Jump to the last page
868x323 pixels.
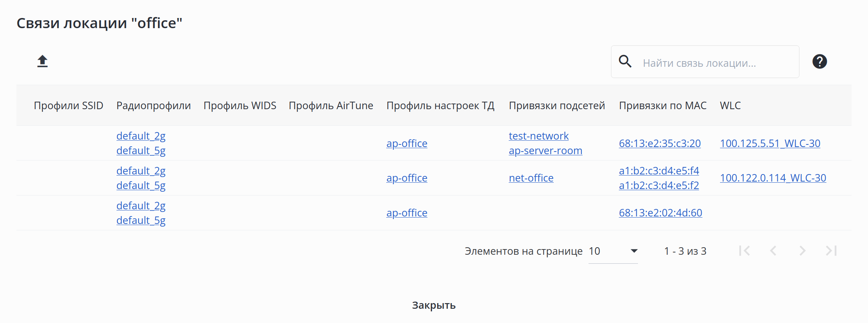pyautogui.click(x=831, y=251)
